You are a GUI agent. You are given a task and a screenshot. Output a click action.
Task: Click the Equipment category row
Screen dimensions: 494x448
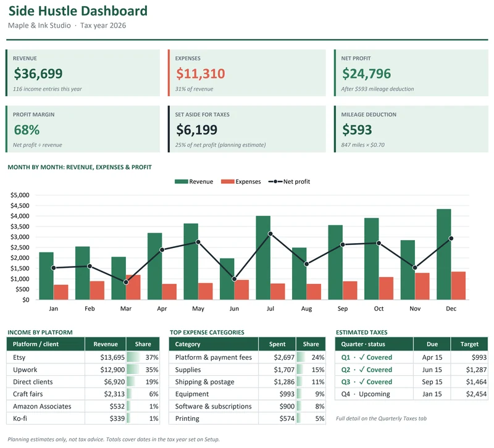click(x=248, y=394)
